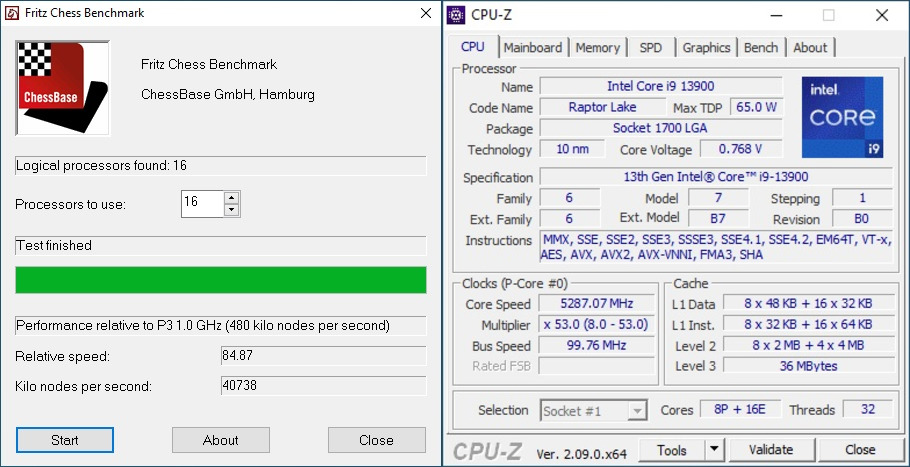Select the CPU tab in CPU-Z
Viewport: 910px width, 467px height.
pos(472,47)
